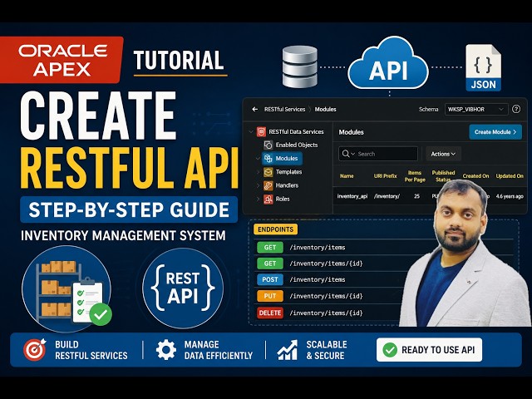Click the growth chart icon beside Scalable & Secure
The height and width of the screenshot is (399, 532).
point(288,350)
